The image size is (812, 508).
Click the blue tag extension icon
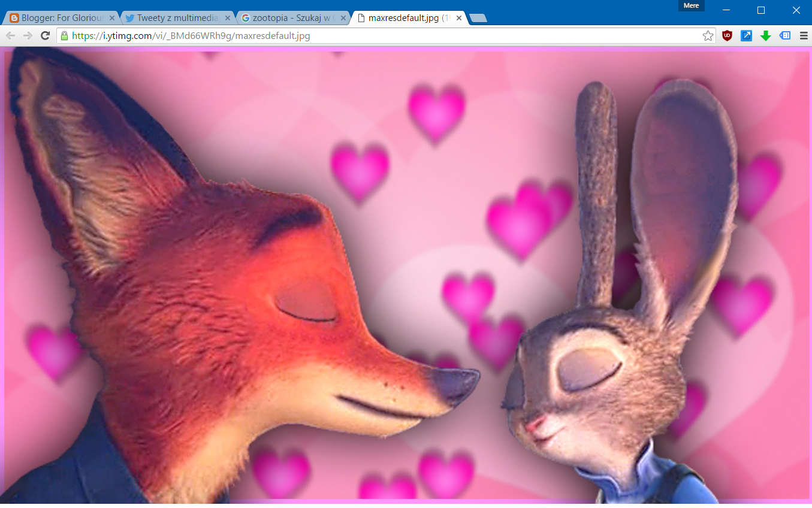[x=784, y=36]
